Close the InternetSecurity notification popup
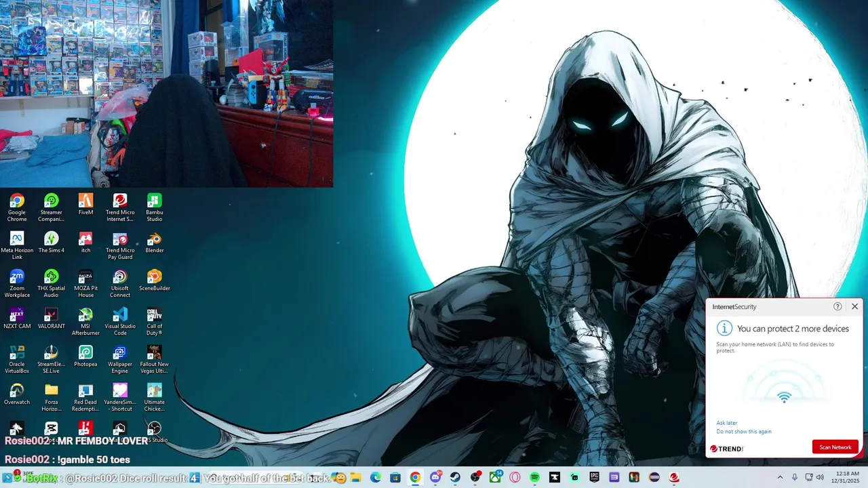Image resolution: width=868 pixels, height=488 pixels. (x=854, y=306)
